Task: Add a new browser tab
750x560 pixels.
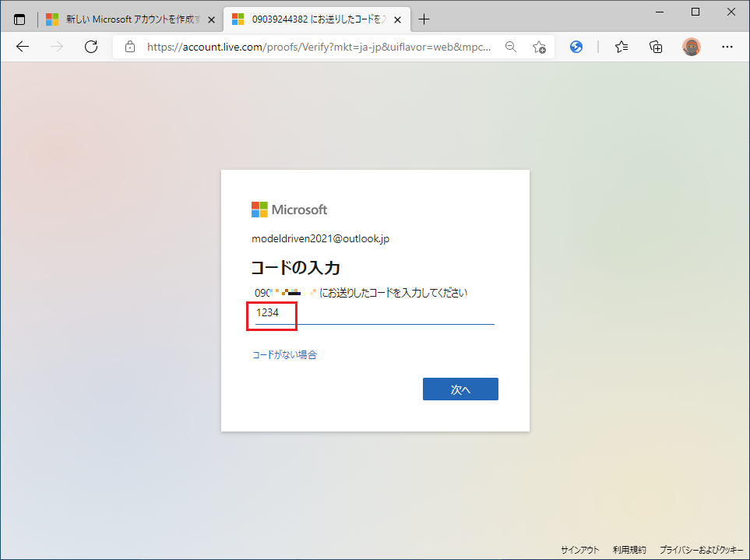Action: click(424, 19)
